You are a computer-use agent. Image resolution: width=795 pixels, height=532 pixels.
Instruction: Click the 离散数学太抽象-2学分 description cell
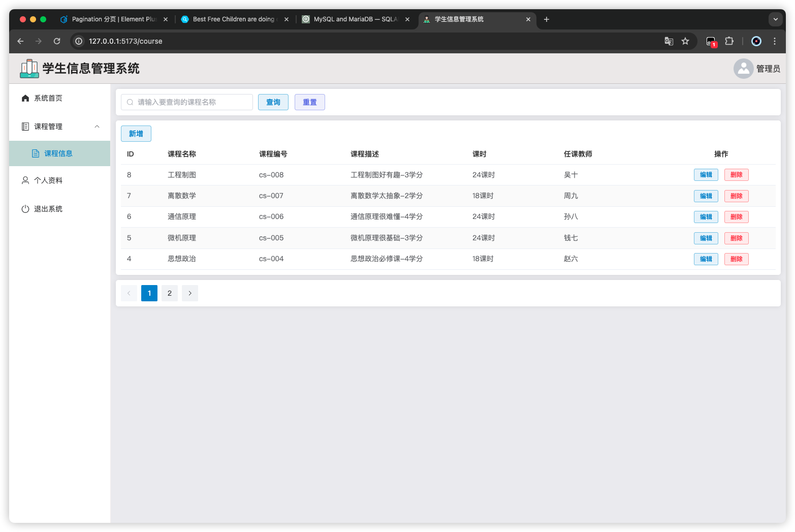387,196
